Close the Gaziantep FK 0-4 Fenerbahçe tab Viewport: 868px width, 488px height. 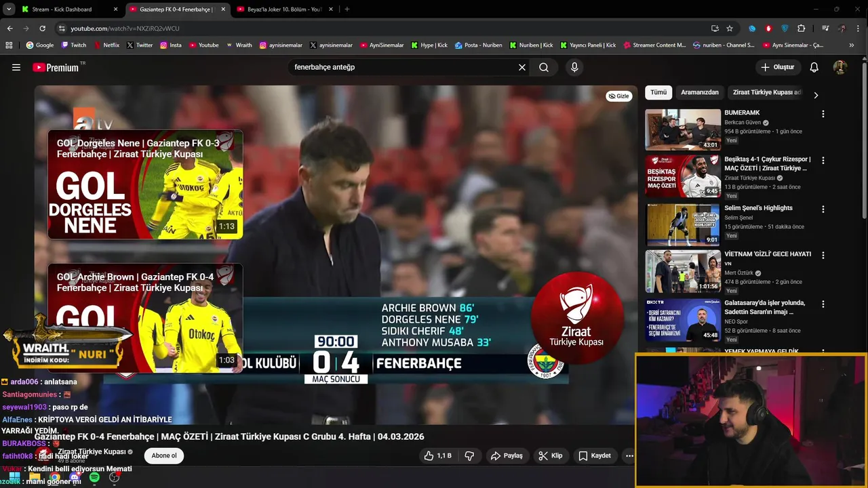coord(223,9)
